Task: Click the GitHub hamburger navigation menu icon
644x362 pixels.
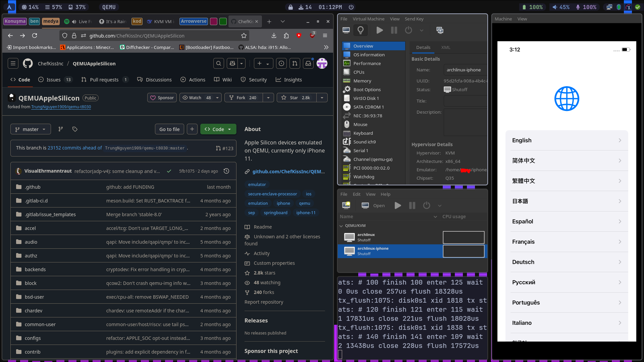Action: [13, 64]
